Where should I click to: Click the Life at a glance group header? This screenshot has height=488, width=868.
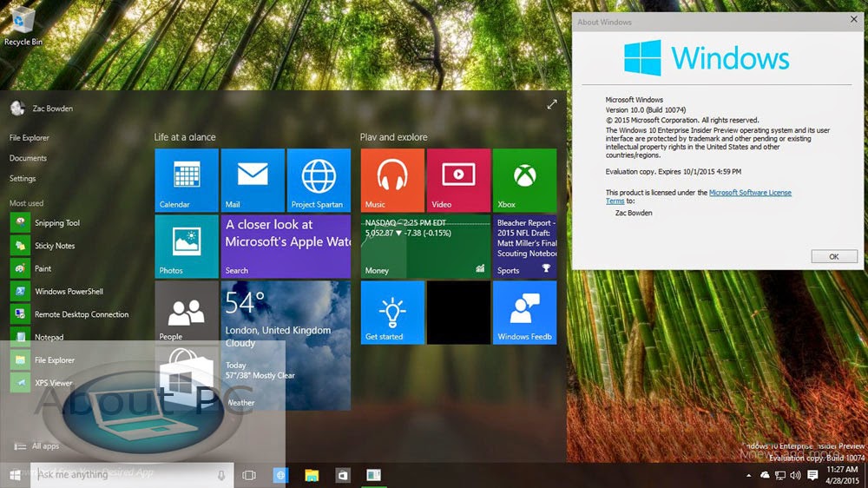point(185,137)
